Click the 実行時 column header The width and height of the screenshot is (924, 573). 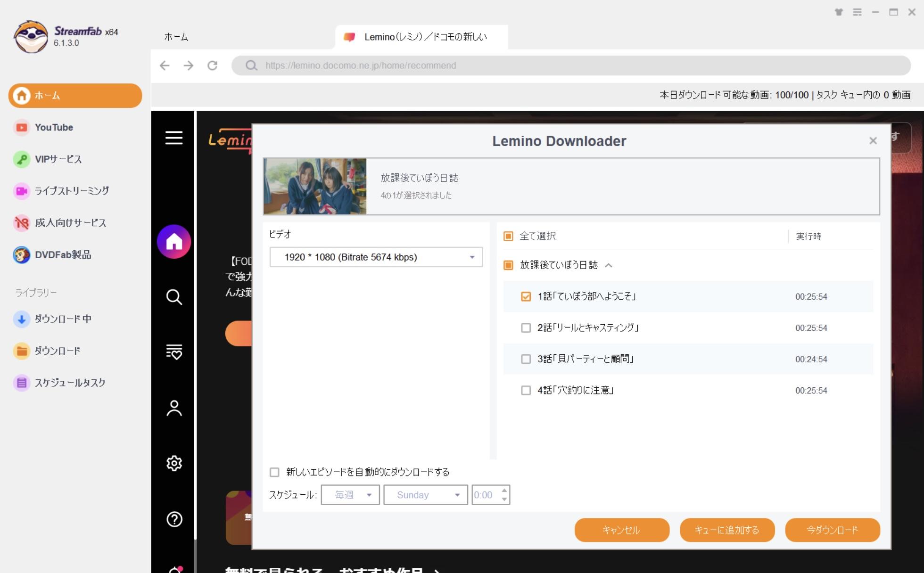tap(808, 236)
